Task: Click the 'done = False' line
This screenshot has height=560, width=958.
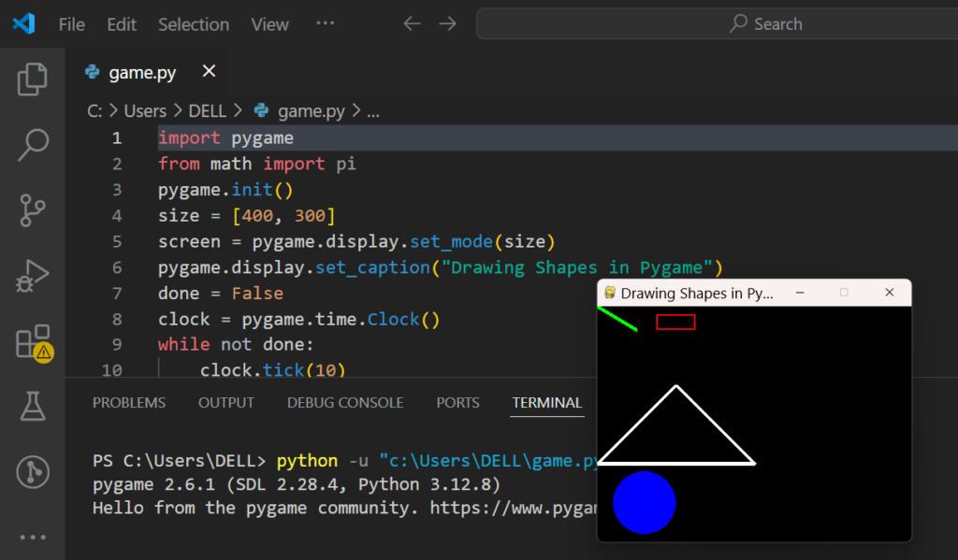Action: (x=221, y=294)
